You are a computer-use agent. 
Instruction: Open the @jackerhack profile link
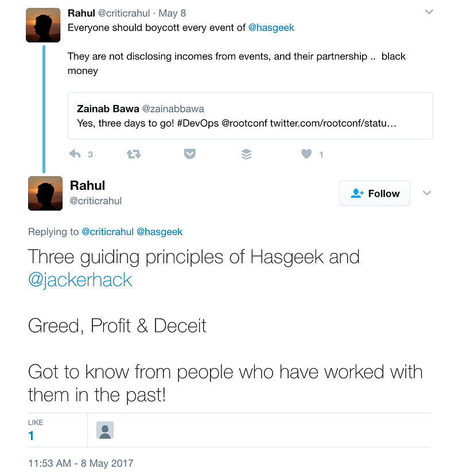(80, 280)
